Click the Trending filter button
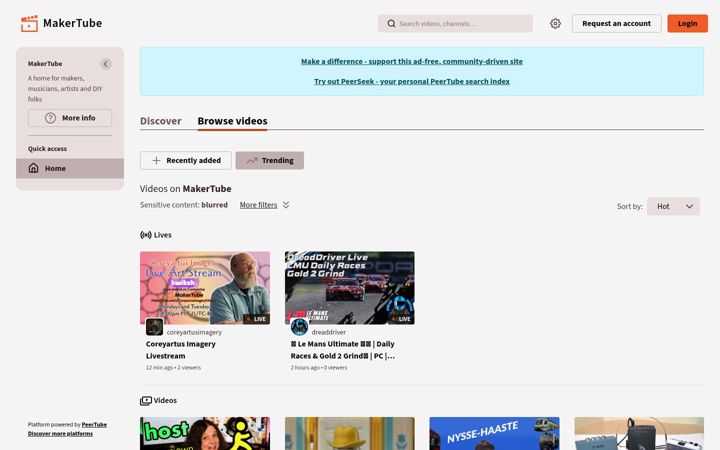Screen dimensions: 720x450 270,160
